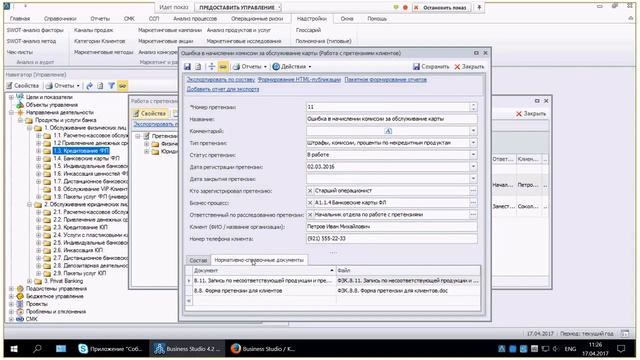Image resolution: width=640 pixels, height=360 pixels.
Task: Toggle the highlighted hyperlinks icon in claim dialog toolbar
Action: (223, 67)
